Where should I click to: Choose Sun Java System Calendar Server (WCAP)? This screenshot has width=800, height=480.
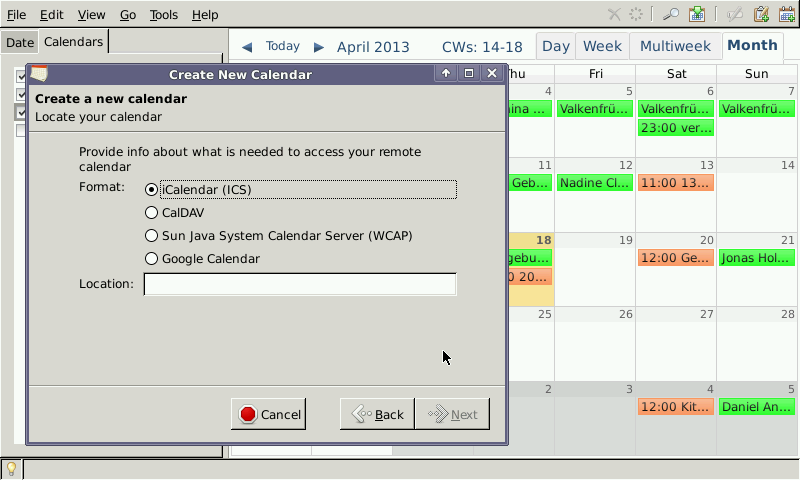point(152,236)
